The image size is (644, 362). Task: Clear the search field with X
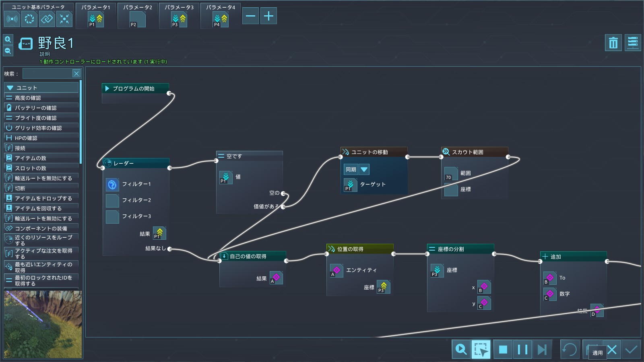click(76, 73)
